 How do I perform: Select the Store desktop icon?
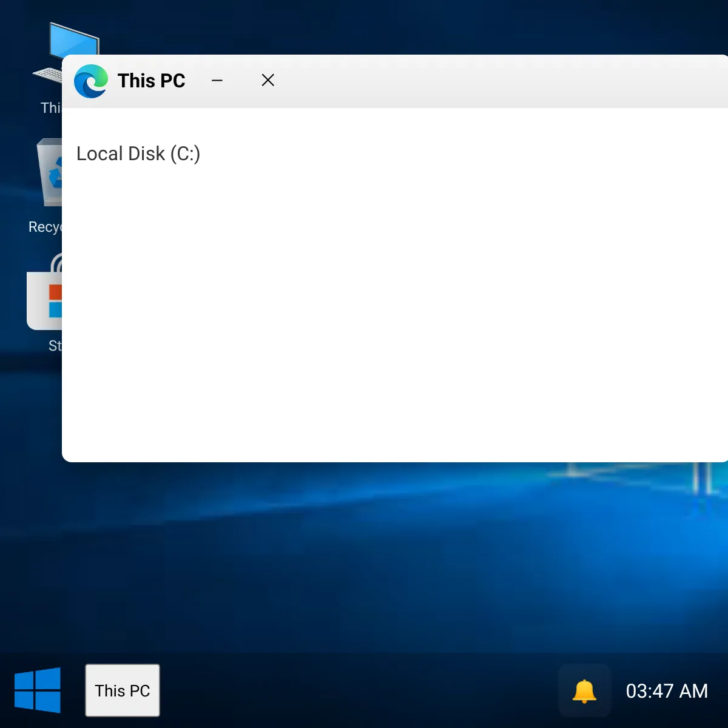coord(44,303)
